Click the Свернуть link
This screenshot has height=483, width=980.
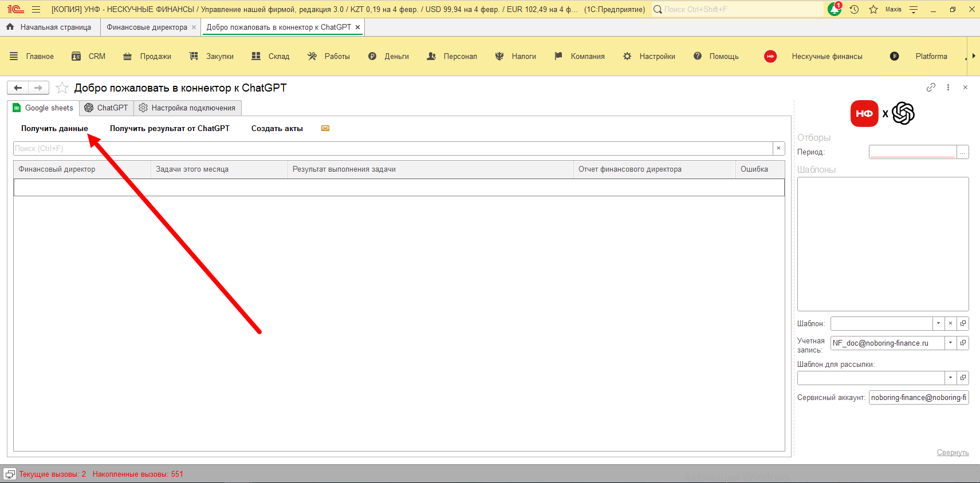coord(953,452)
